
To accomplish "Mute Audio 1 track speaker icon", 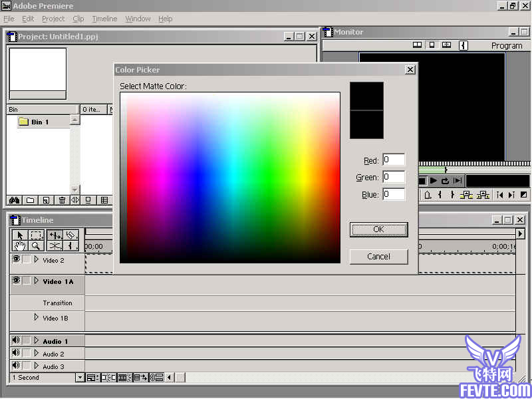I will 16,340.
